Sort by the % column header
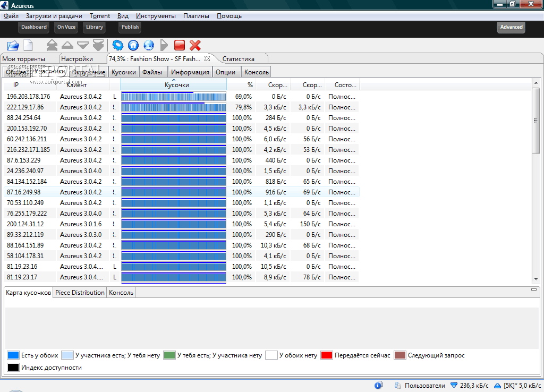This screenshot has height=392, width=544. click(x=241, y=84)
